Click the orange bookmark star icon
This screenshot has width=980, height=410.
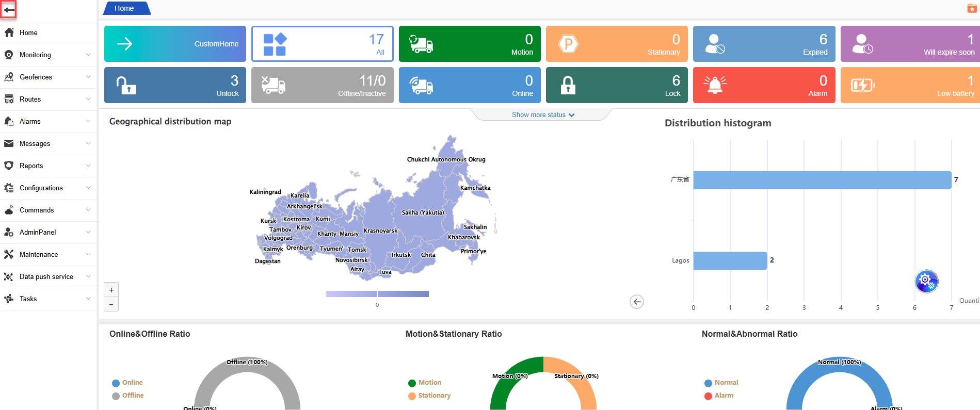point(972,8)
